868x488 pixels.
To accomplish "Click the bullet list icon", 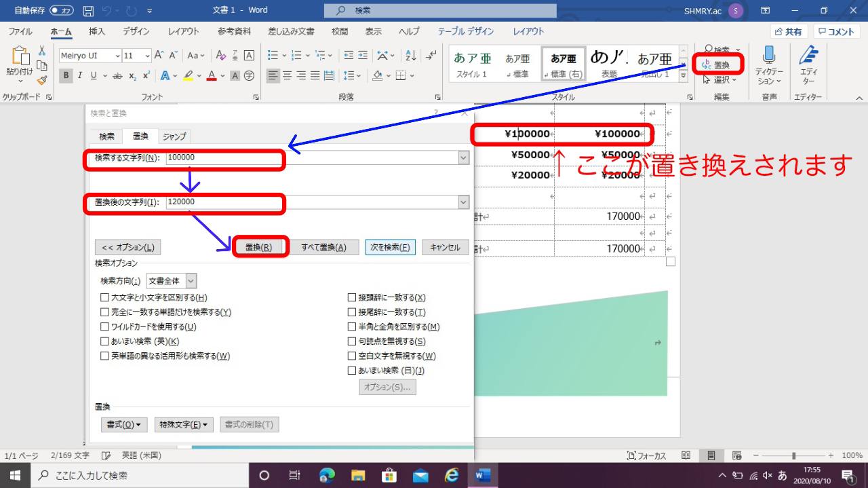I will (273, 56).
